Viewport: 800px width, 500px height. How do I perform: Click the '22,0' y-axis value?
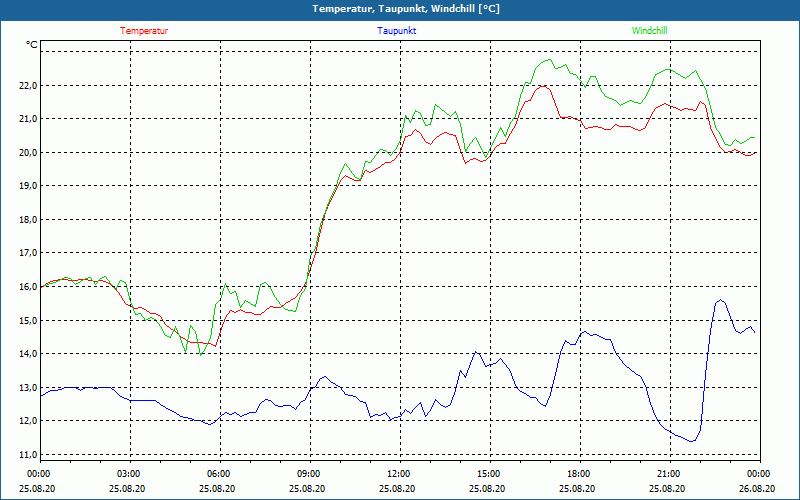click(x=29, y=85)
